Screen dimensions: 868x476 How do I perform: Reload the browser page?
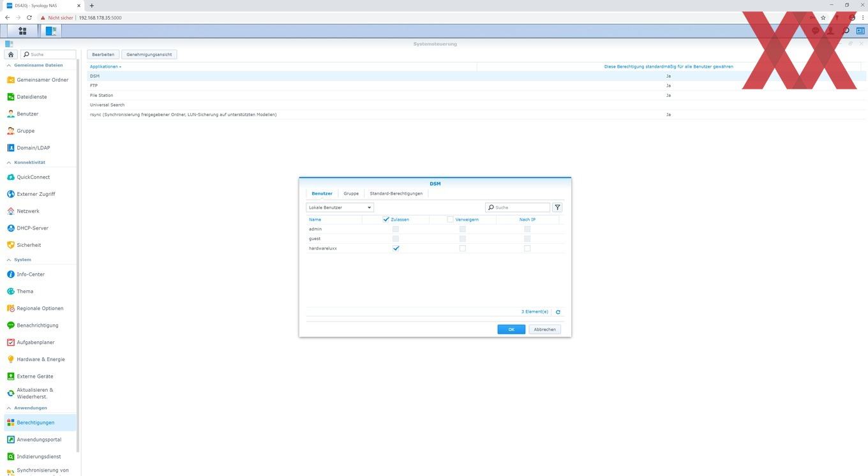[x=29, y=18]
